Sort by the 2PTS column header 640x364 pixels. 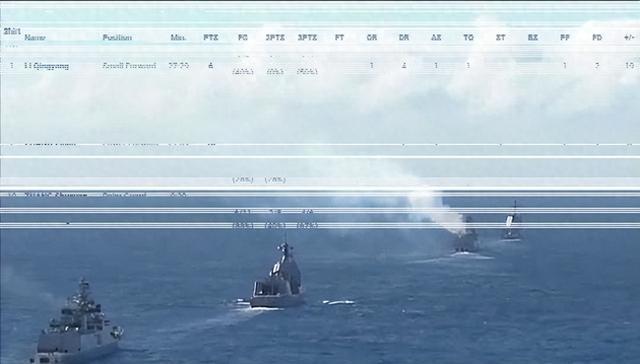(275, 38)
